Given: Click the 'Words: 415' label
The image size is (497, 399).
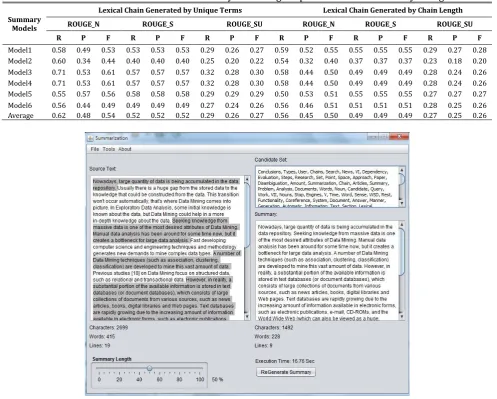Looking at the screenshot, I should pyautogui.click(x=102, y=337).
